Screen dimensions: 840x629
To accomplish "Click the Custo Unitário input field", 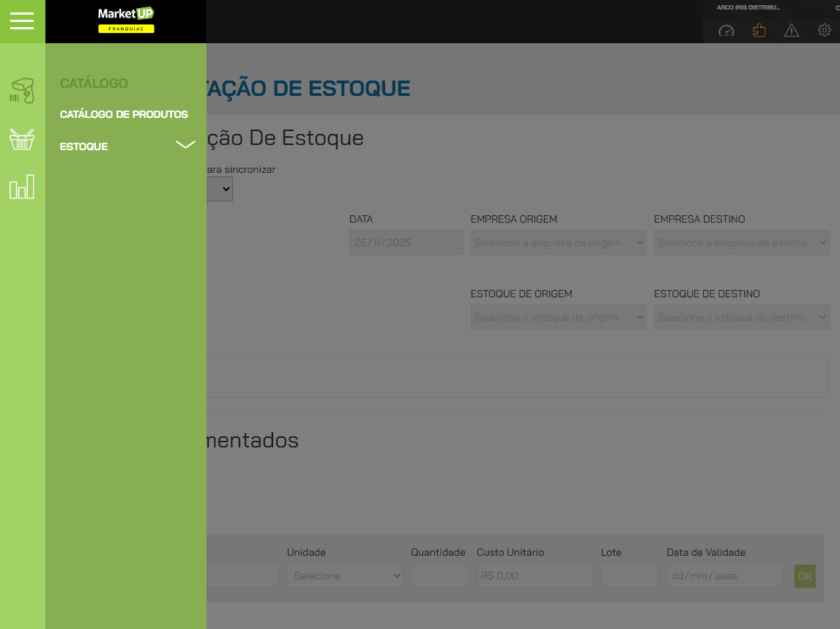I will pos(534,576).
